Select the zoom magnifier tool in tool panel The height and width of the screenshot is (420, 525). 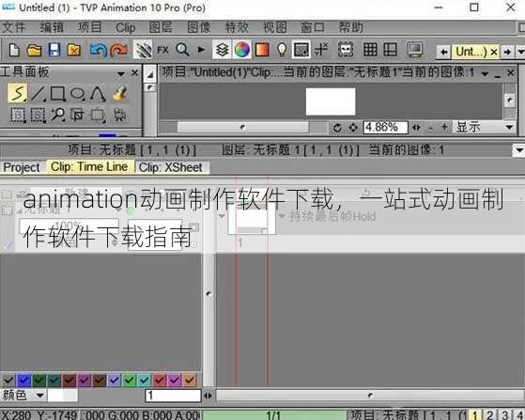[x=57, y=115]
